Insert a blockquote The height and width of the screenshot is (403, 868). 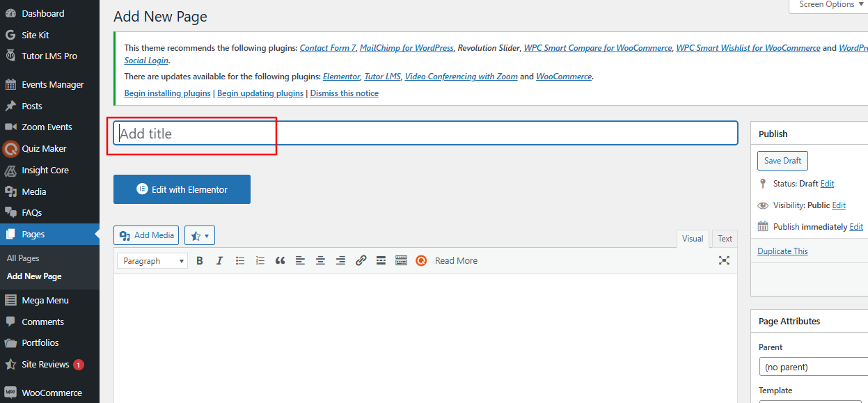pos(281,261)
